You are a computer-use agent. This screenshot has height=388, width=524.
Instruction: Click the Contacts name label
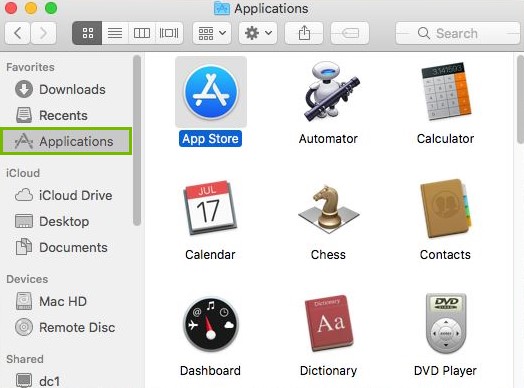[445, 255]
